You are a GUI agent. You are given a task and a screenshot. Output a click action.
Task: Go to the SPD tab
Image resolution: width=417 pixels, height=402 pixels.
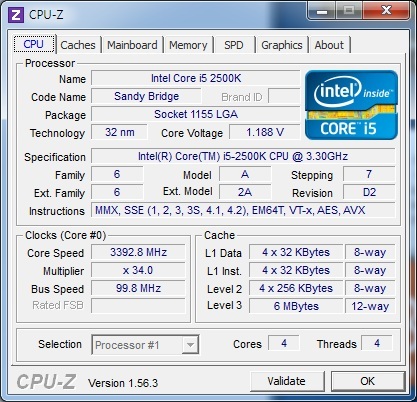coord(234,45)
